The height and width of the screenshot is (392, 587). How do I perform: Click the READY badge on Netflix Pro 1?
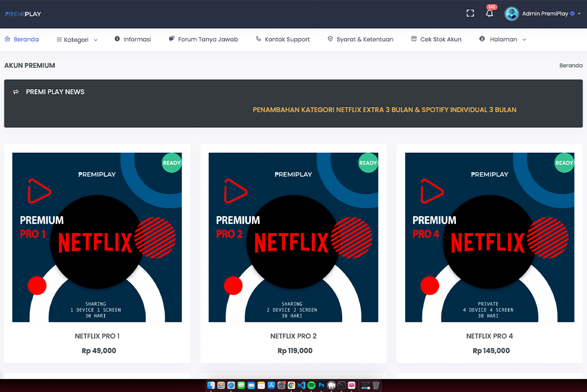(x=172, y=163)
